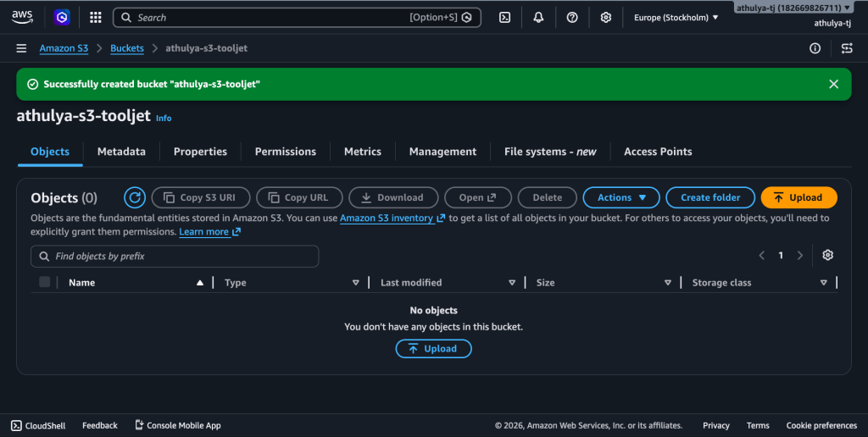Open the info panel circle icon
Viewport: 868px width, 437px height.
[x=815, y=48]
